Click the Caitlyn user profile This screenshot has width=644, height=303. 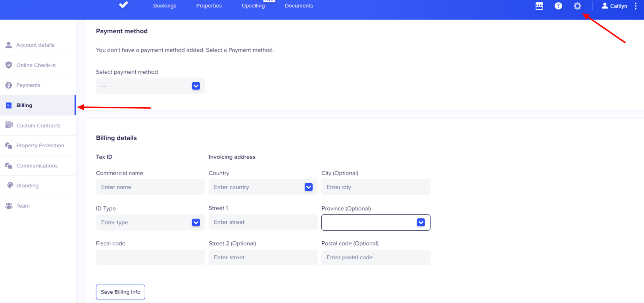[x=614, y=6]
